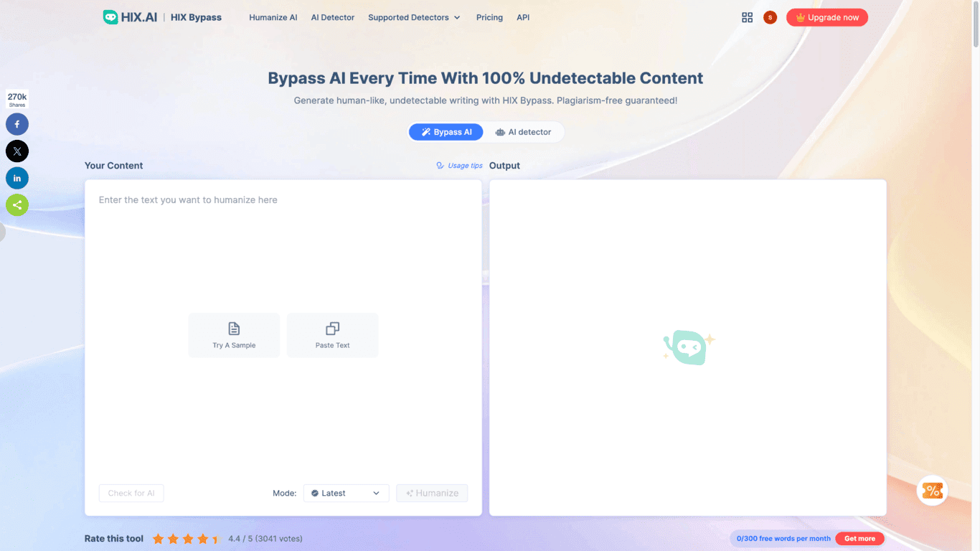Open the Pricing page
The width and height of the screenshot is (980, 551).
click(489, 17)
